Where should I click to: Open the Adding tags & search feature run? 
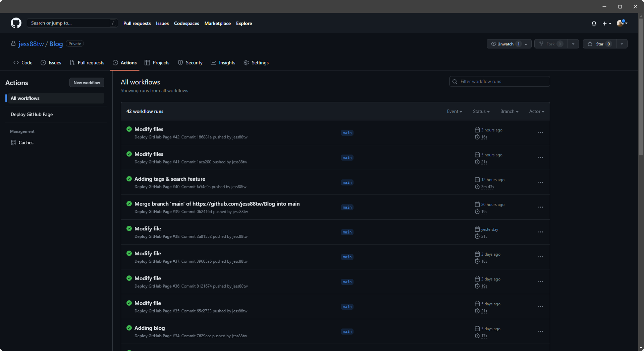170,179
